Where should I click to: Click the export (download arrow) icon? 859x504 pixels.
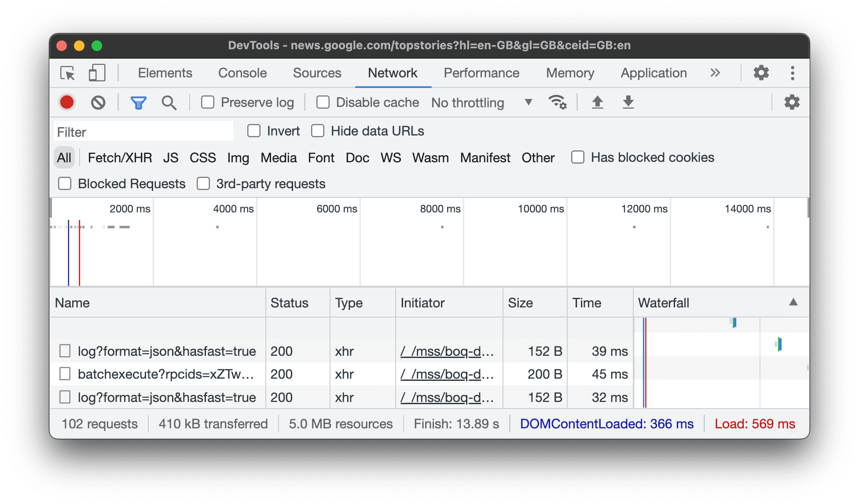pyautogui.click(x=628, y=102)
